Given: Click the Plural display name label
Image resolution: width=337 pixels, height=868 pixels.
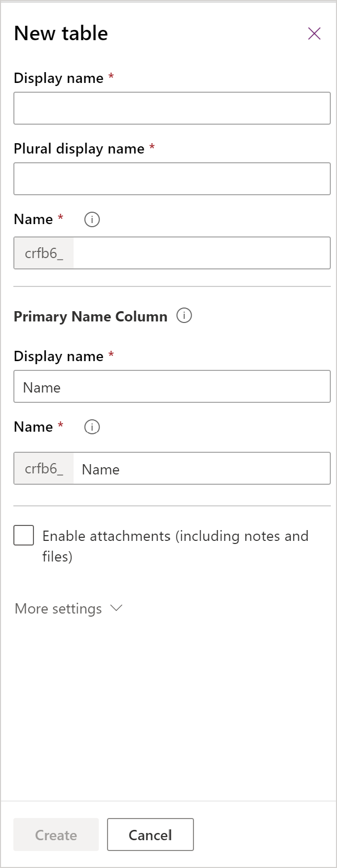Looking at the screenshot, I should [79, 149].
